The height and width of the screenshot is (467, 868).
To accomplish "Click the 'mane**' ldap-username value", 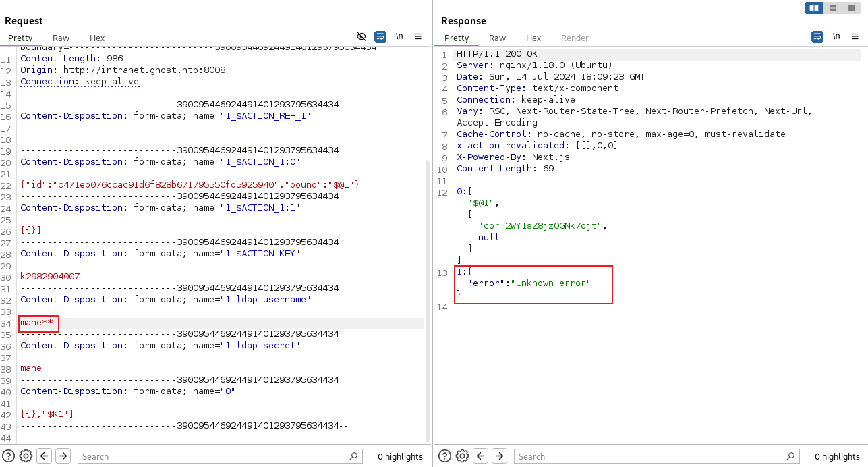I will click(x=36, y=323).
